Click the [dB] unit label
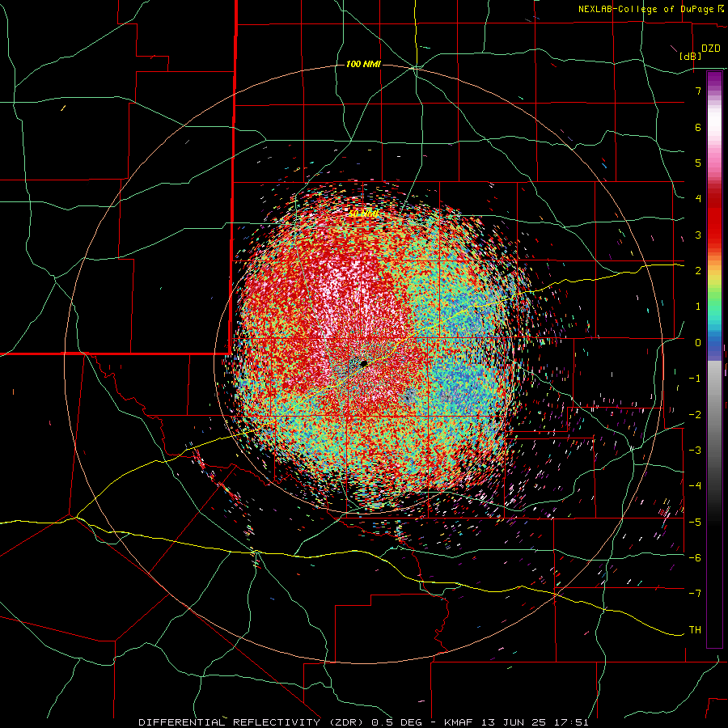Viewport: 728px width, 728px height. pos(691,56)
